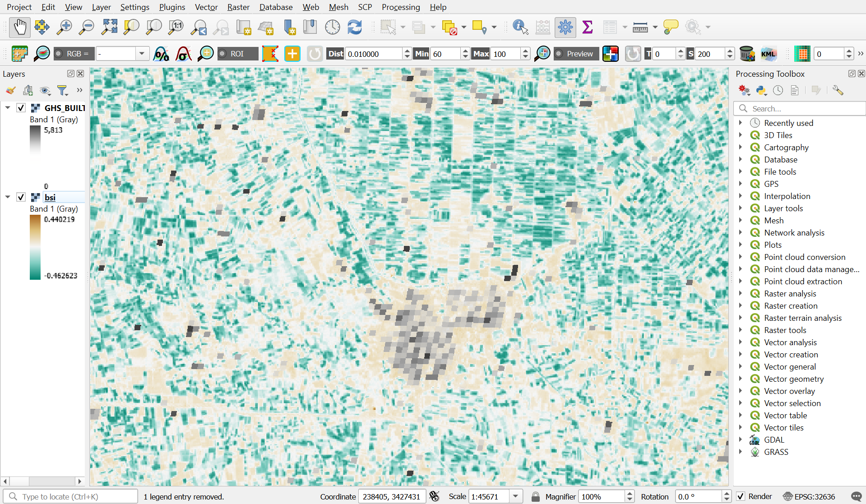Hide the GHS_BUILT layer checkbox

click(x=21, y=108)
